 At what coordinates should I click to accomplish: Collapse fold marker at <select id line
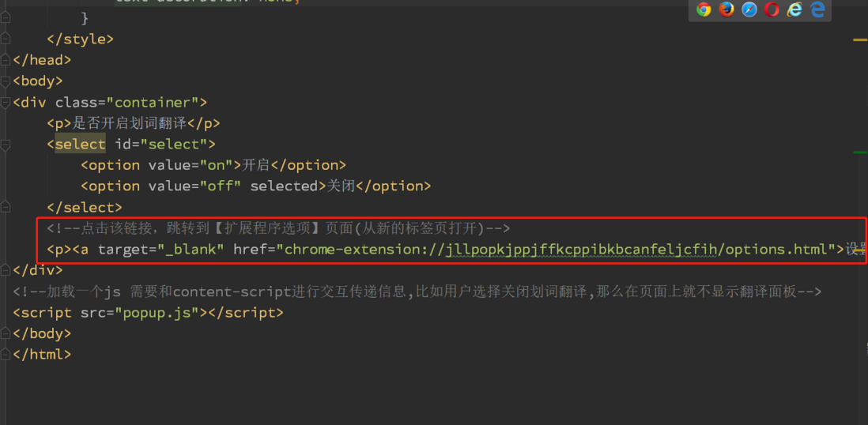5,145
